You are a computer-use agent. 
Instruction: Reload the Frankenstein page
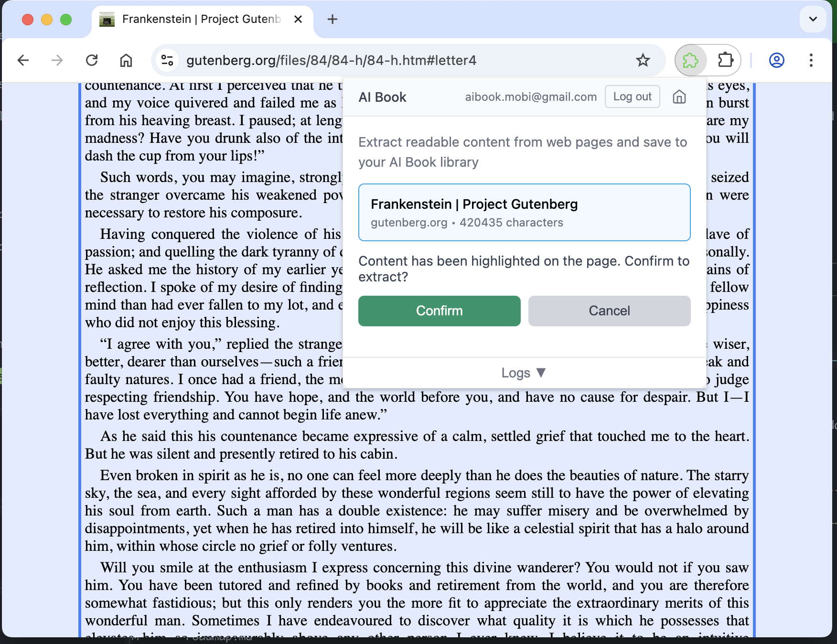tap(92, 60)
